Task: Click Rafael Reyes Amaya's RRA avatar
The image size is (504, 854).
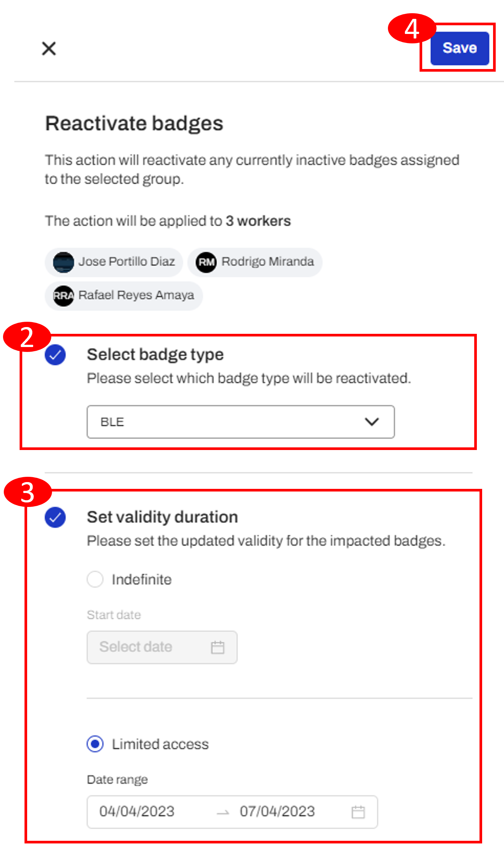Action: [x=63, y=296]
